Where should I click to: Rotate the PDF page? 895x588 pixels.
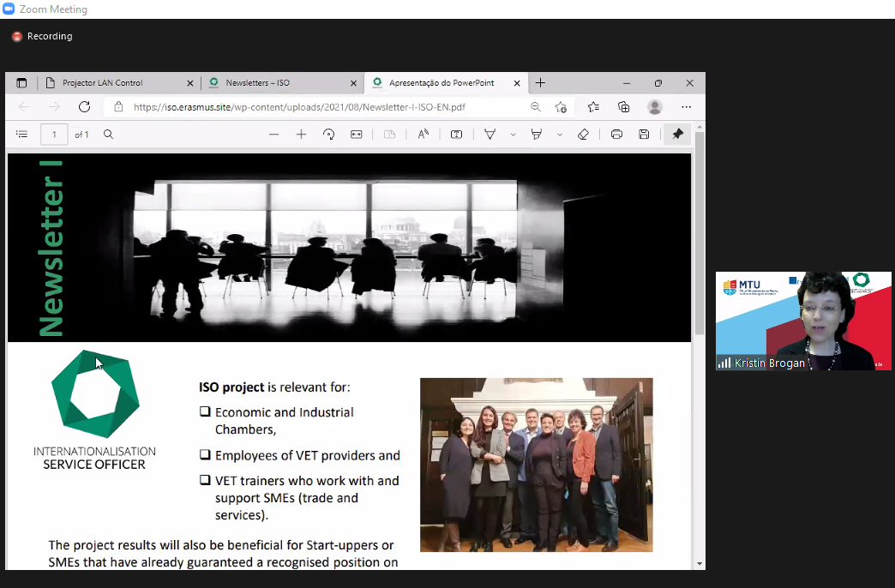tap(328, 135)
